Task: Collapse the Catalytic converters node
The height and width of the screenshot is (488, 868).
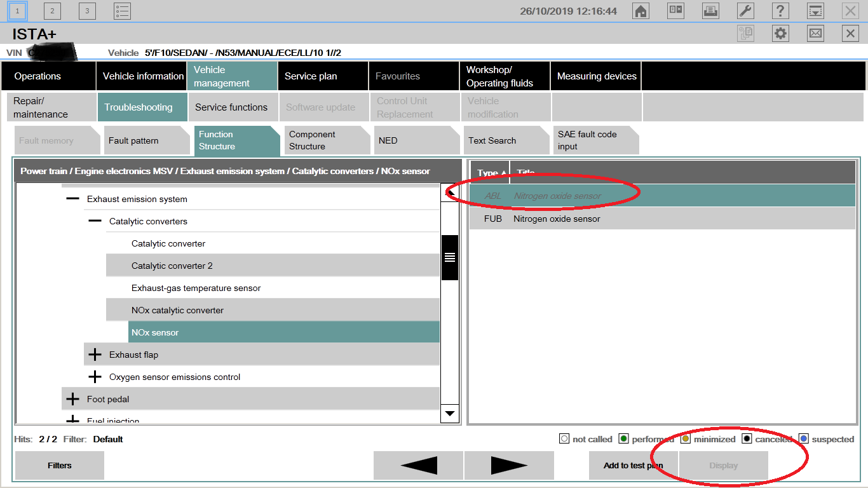Action: coord(95,221)
